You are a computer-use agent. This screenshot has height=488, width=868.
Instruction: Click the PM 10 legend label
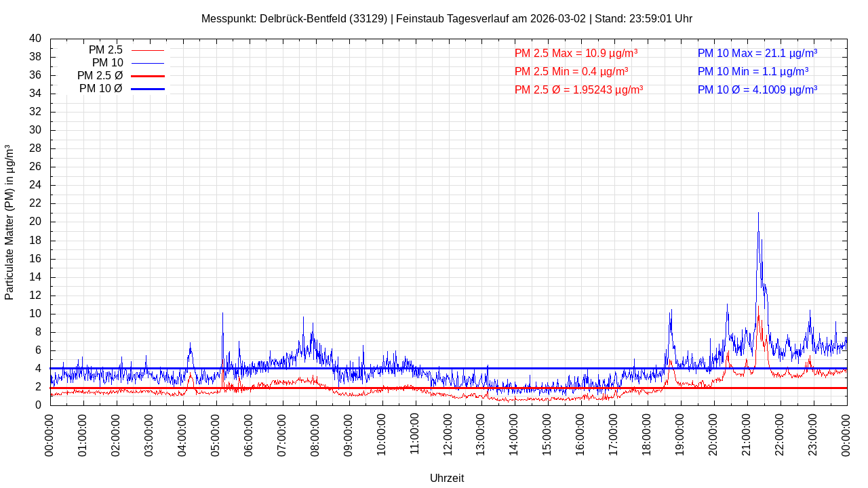point(107,63)
